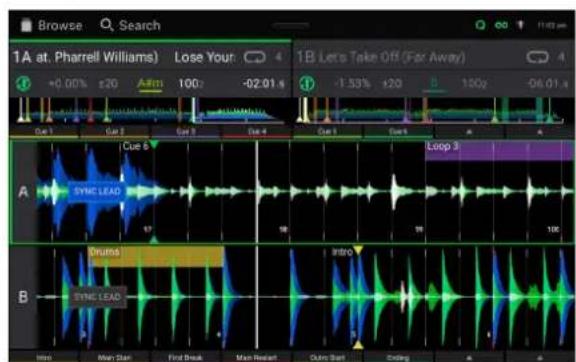Click the SYNC LEAD badge on deck B
This screenshot has height=362, width=576.
(x=97, y=297)
